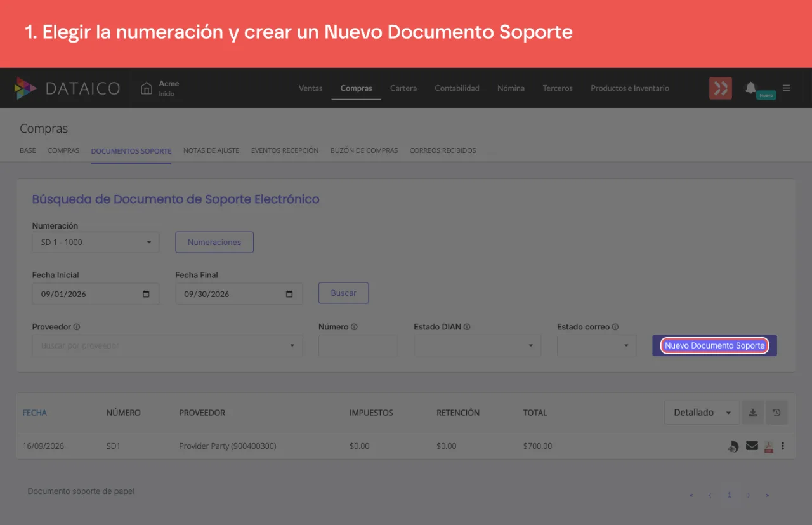Open the hamburger menu icon
812x525 pixels.
787,88
